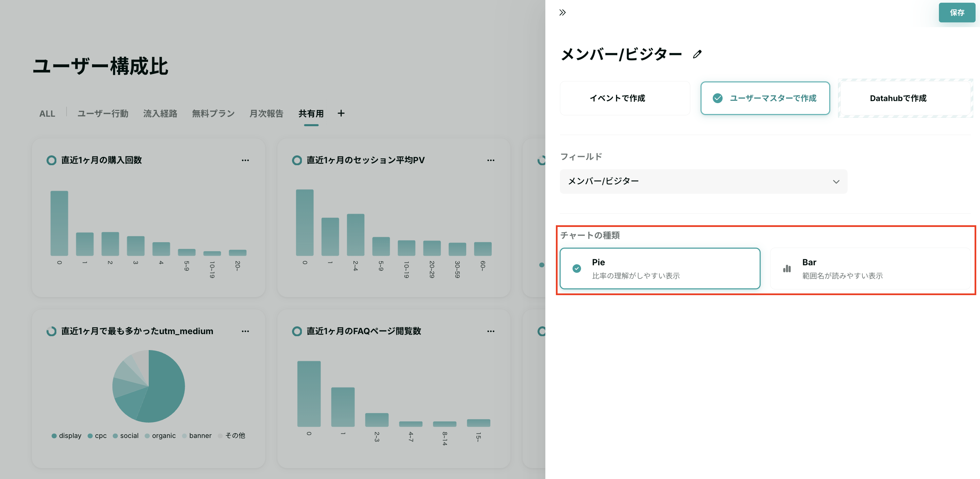980x479 pixels.
Task: Edit the メンバー/ビジター title with pencil icon
Action: [x=697, y=54]
